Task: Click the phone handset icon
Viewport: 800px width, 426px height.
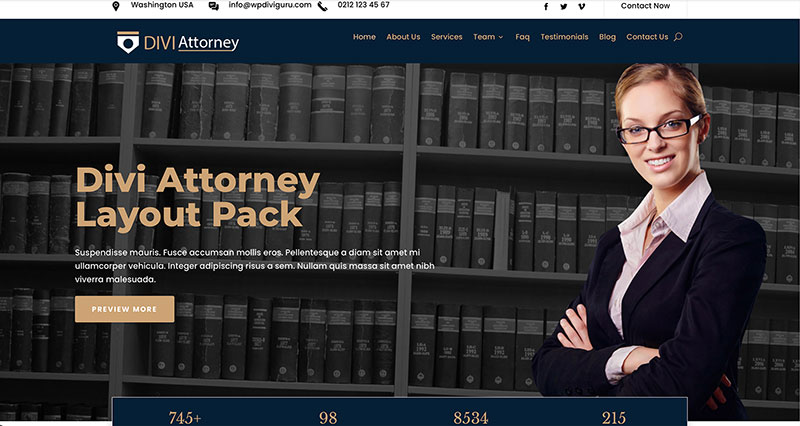Action: 322,6
